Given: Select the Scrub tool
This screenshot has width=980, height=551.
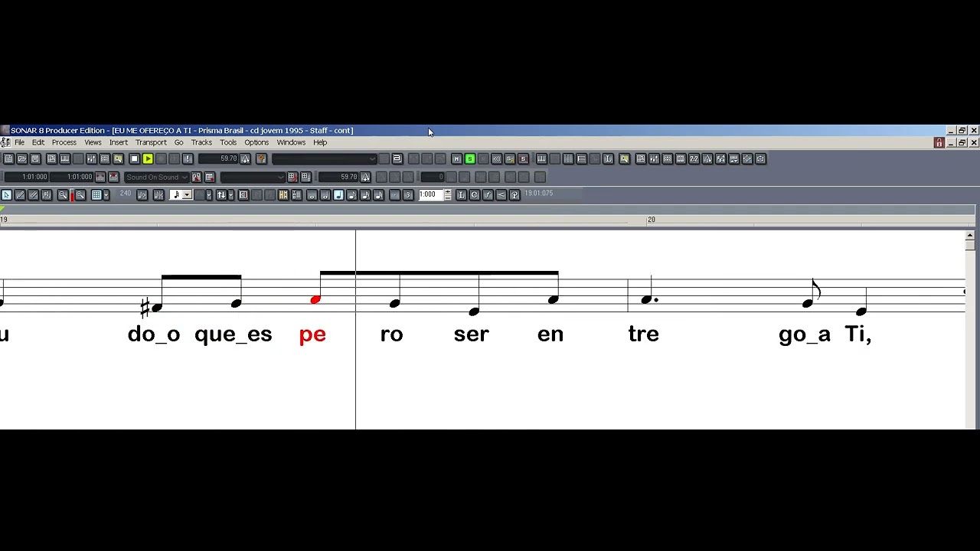Looking at the screenshot, I should pos(47,195).
